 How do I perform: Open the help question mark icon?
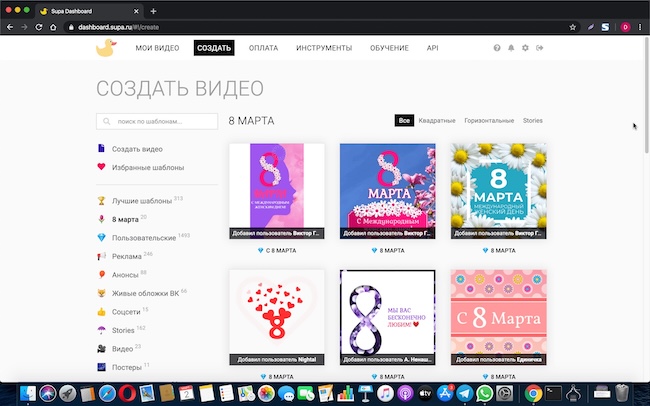tap(497, 48)
